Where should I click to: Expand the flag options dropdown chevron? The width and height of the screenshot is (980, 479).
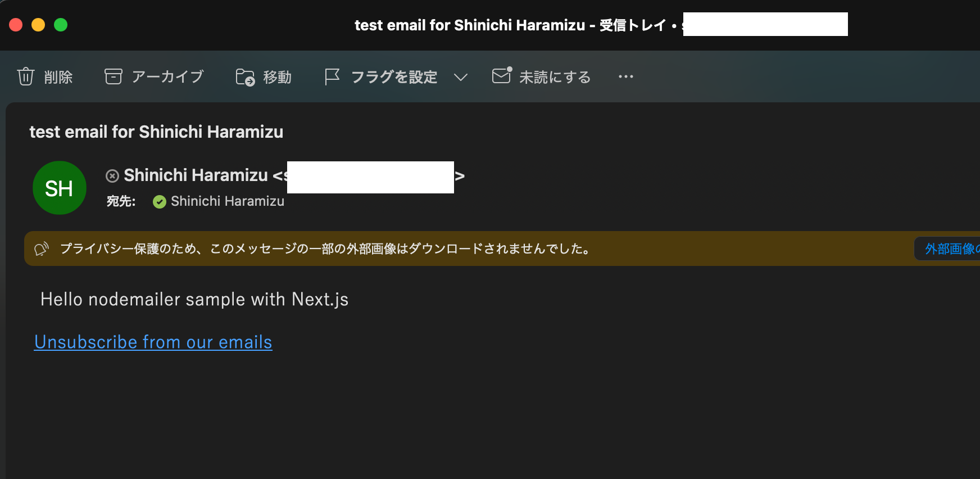pos(461,78)
